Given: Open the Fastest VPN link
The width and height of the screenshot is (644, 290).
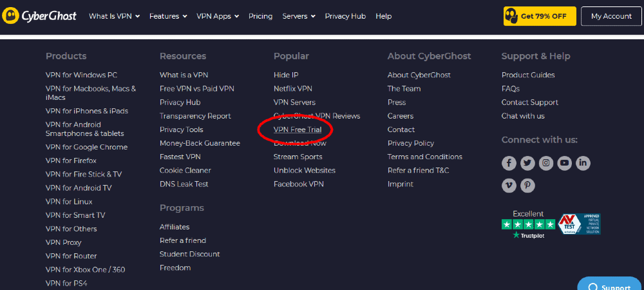Looking at the screenshot, I should (180, 157).
